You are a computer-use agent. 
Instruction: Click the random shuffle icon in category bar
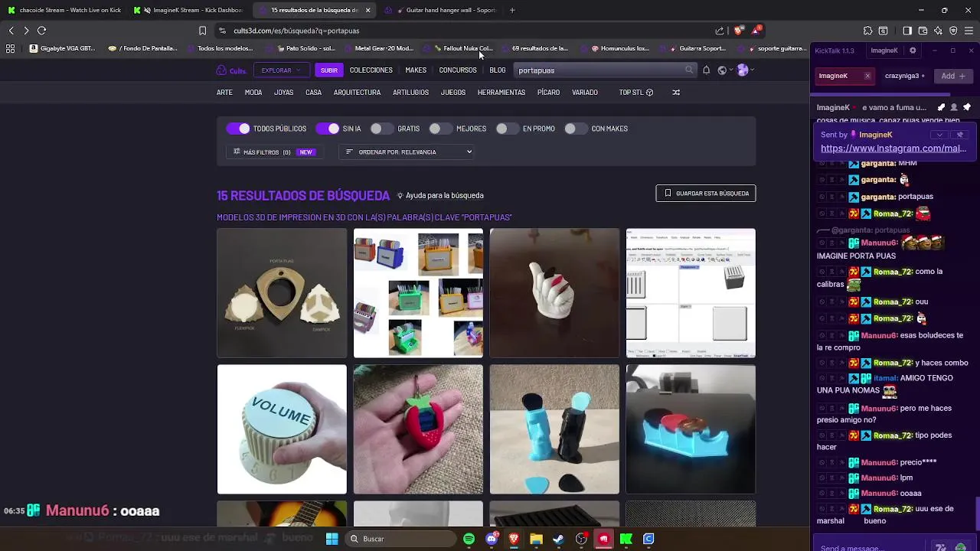click(x=675, y=93)
